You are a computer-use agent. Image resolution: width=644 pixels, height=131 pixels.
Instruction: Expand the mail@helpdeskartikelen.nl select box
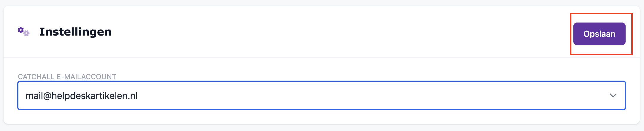(x=321, y=95)
